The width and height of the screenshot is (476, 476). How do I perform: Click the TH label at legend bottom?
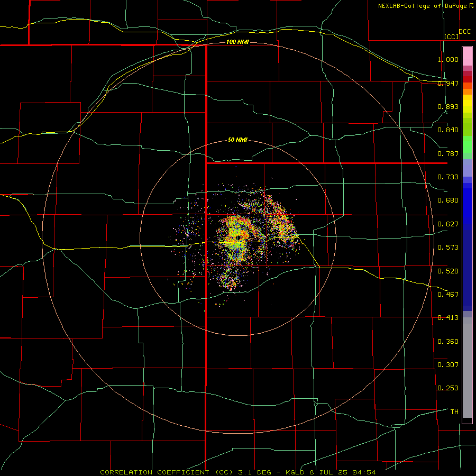(x=454, y=412)
